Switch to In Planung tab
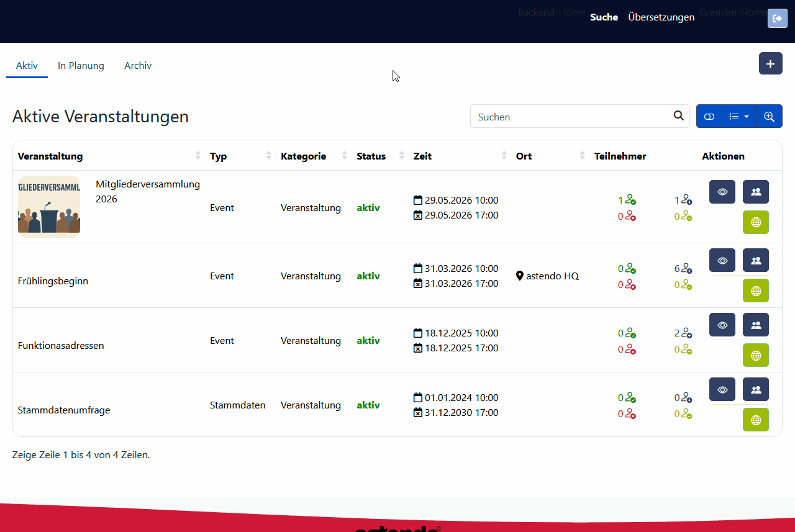The height and width of the screenshot is (532, 795). click(81, 66)
